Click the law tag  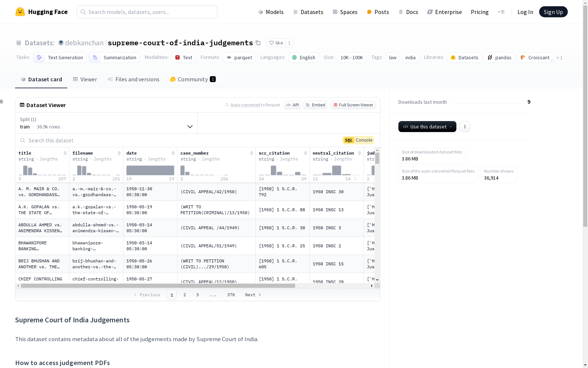click(x=393, y=57)
